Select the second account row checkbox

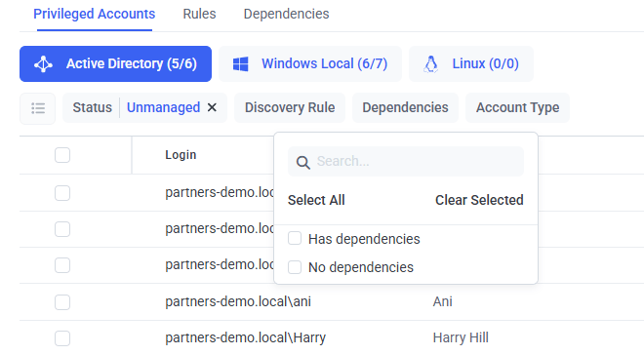point(62,228)
